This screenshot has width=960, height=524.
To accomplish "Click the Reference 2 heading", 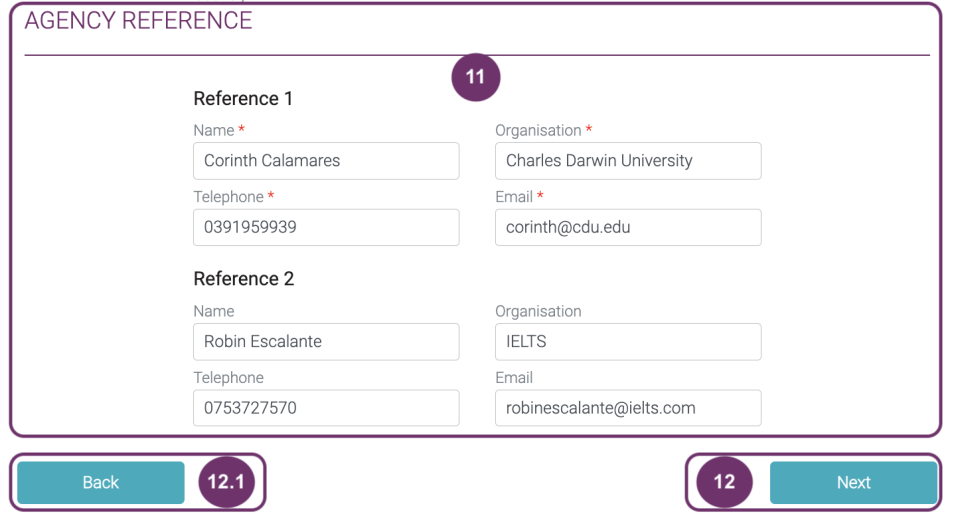I will pyautogui.click(x=244, y=279).
